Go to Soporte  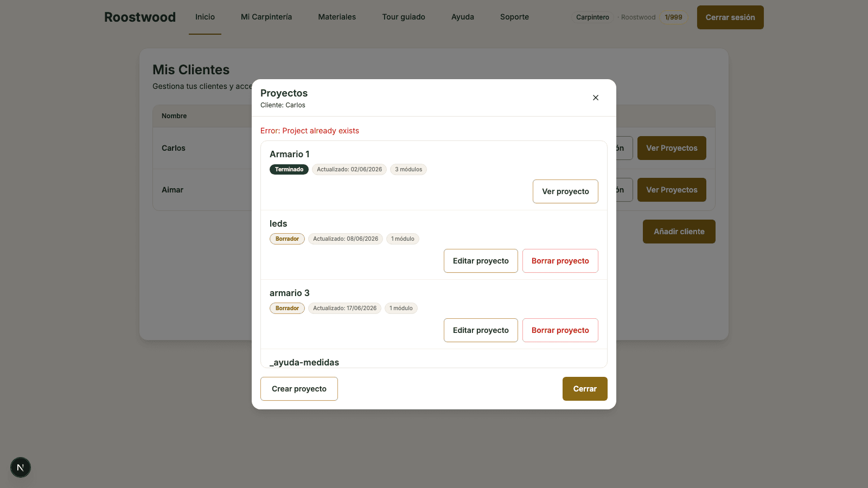coord(514,17)
